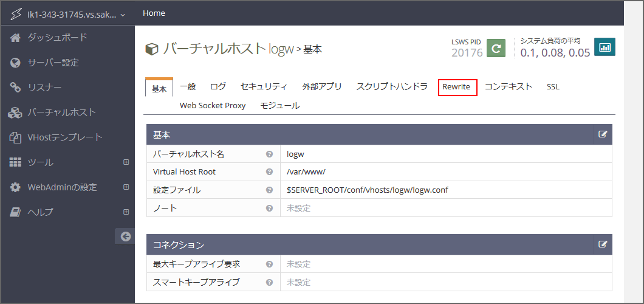This screenshot has width=644, height=304.
Task: Open the Web Socket Proxy tab
Action: pyautogui.click(x=213, y=106)
